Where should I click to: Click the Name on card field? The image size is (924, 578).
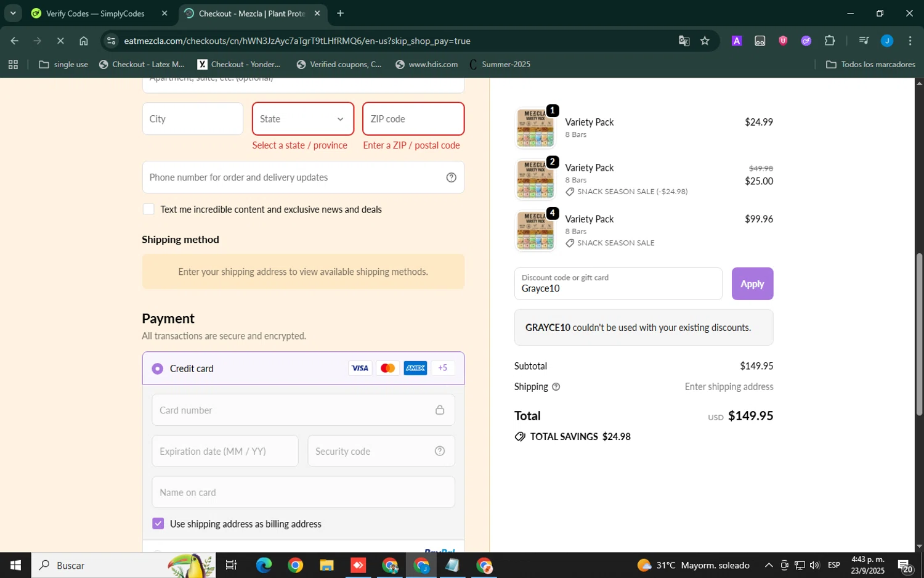[x=303, y=492]
